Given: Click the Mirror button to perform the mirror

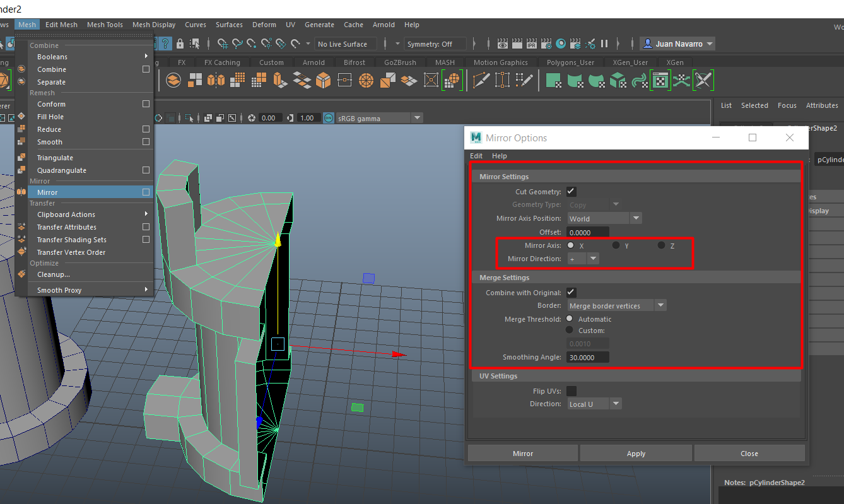Looking at the screenshot, I should click(x=522, y=453).
